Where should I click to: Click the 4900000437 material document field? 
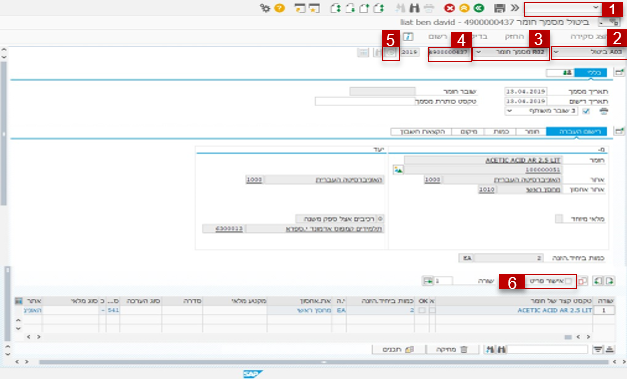pyautogui.click(x=449, y=52)
